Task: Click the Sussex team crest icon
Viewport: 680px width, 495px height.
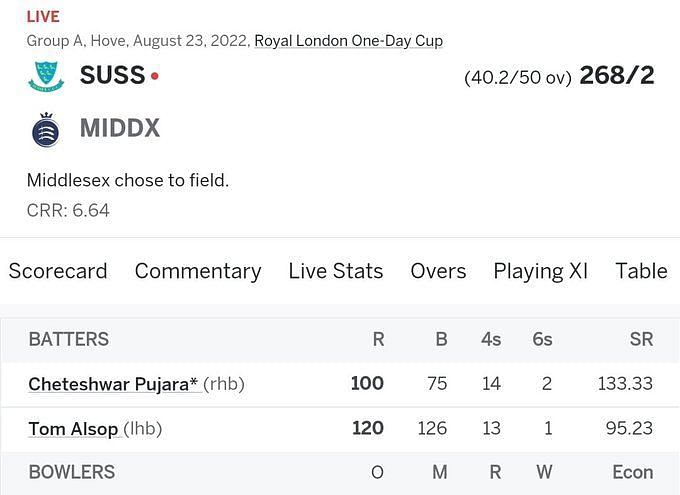Action: (46, 76)
